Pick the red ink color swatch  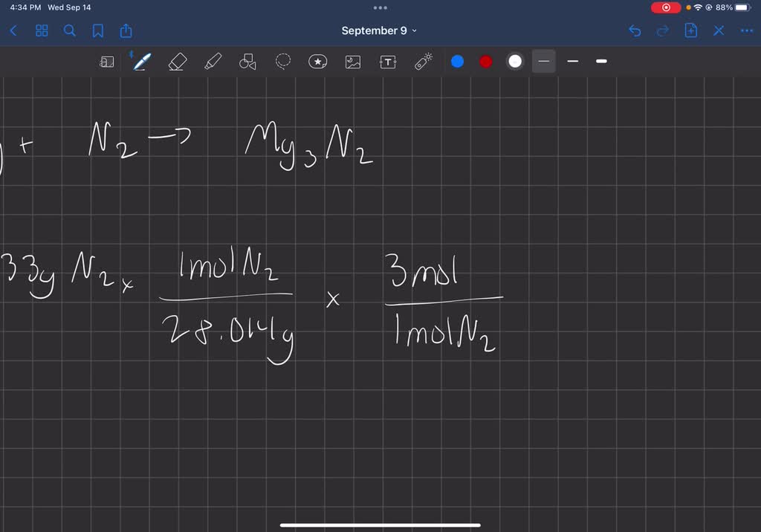[485, 62]
